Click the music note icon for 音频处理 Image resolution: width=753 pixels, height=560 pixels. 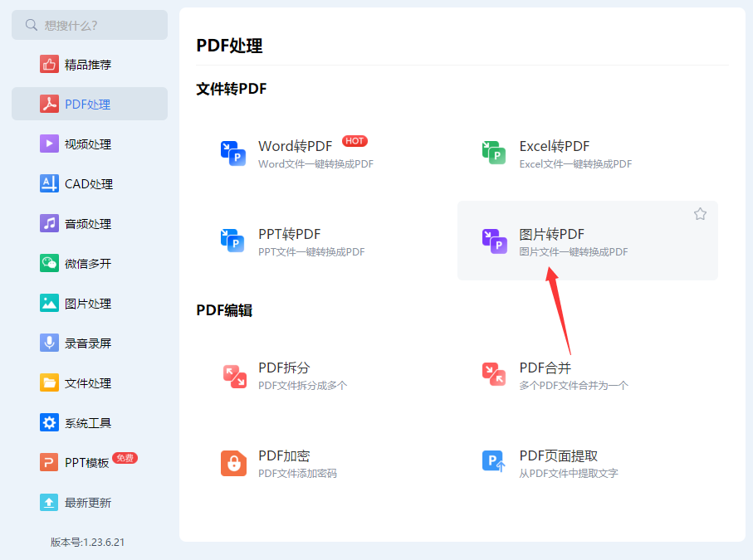49,224
